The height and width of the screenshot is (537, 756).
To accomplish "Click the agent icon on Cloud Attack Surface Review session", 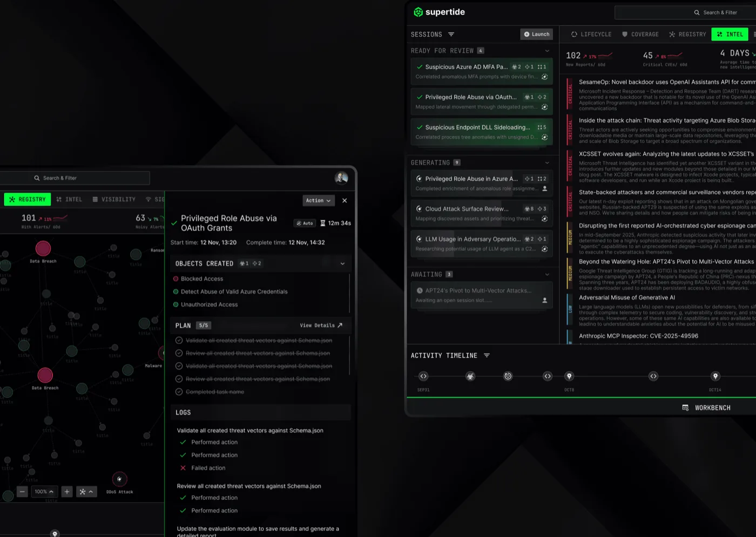I will tap(544, 219).
